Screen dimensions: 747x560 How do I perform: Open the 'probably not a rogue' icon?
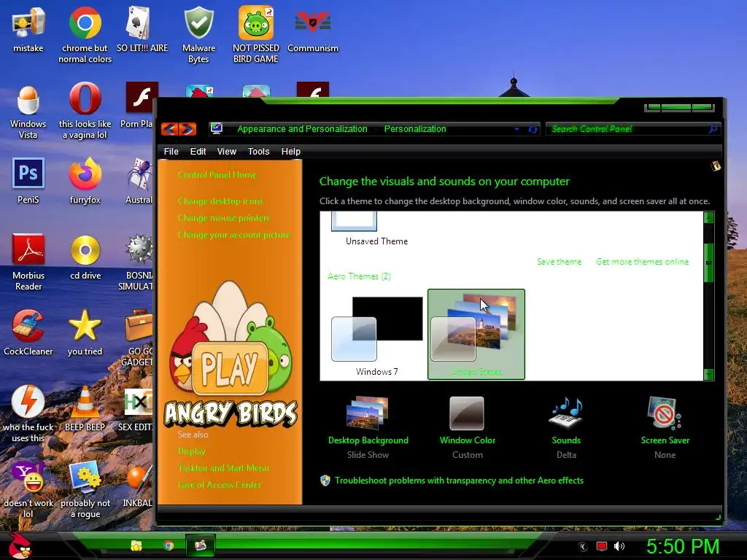coord(85,489)
